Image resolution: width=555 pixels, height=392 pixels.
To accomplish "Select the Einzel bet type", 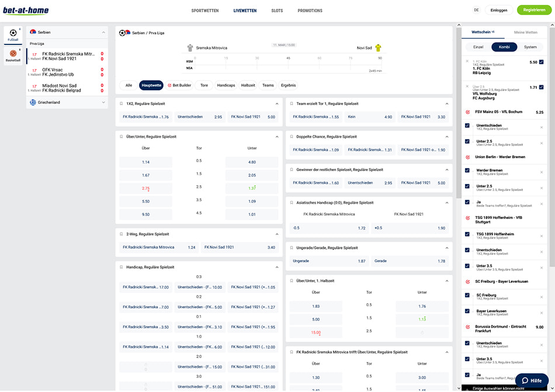I will click(478, 47).
